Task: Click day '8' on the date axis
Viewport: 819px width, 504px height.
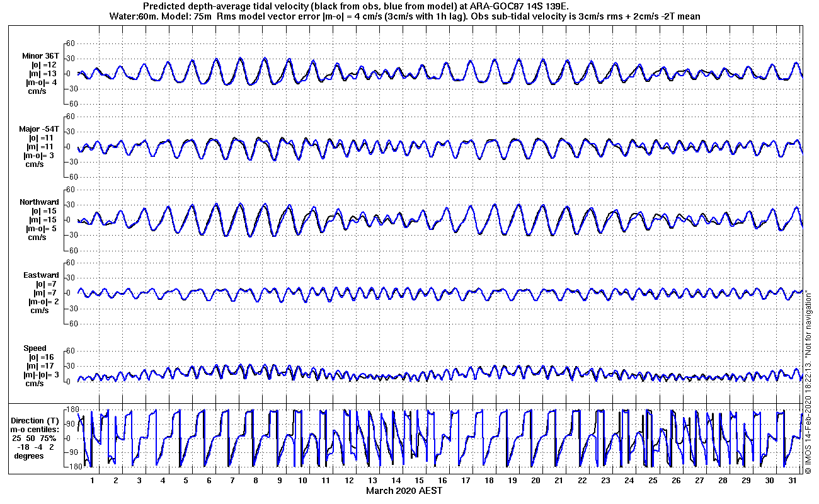Action: click(256, 481)
